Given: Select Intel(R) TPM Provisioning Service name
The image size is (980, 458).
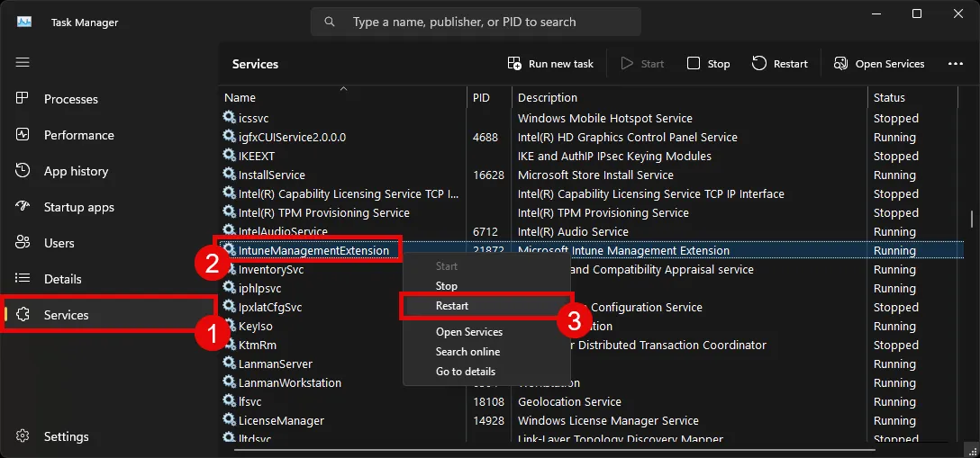Looking at the screenshot, I should [x=323, y=212].
